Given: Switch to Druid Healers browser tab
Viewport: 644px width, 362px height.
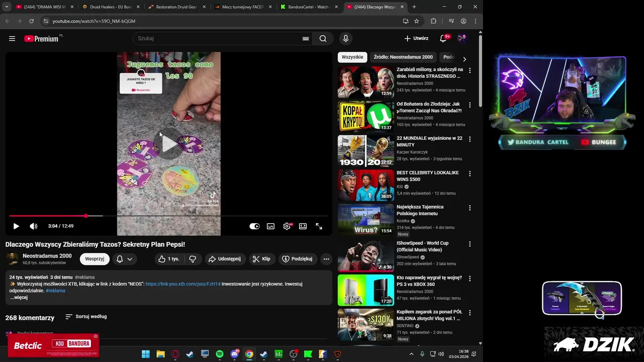Looking at the screenshot, I should (110, 7).
